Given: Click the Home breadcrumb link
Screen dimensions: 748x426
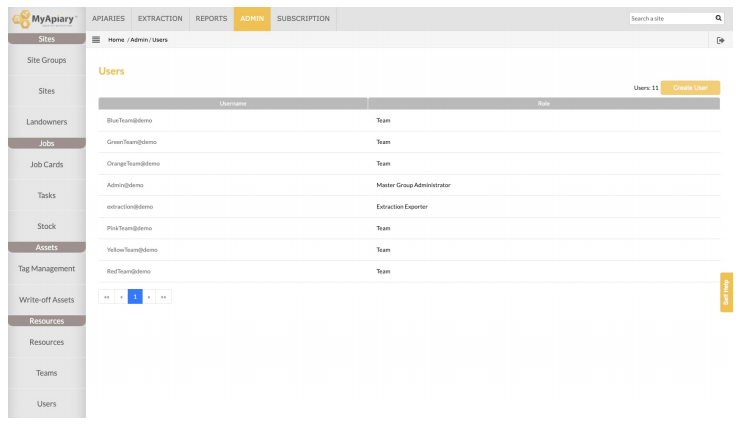Looking at the screenshot, I should click(x=116, y=40).
